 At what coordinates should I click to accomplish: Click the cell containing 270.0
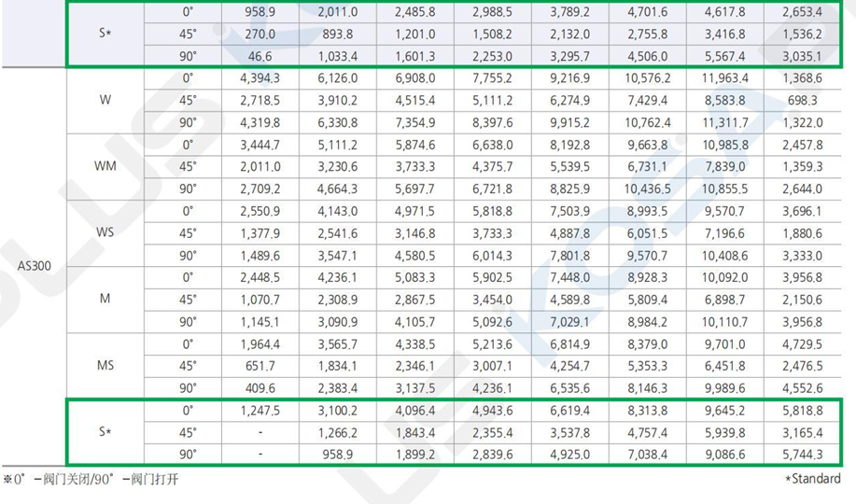pos(261,35)
